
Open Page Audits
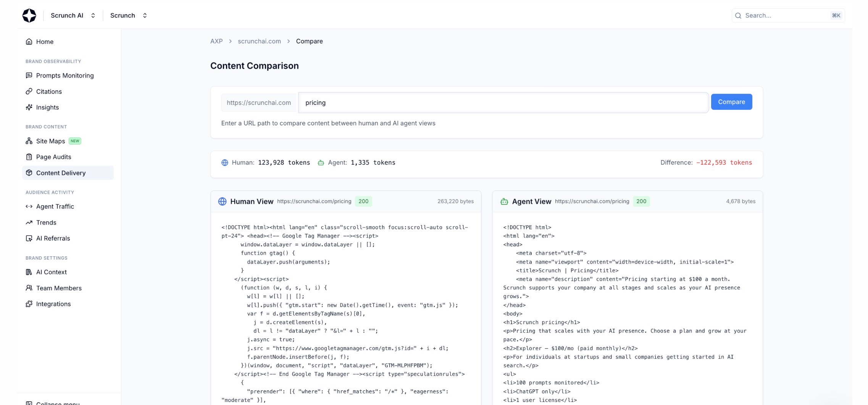click(68, 157)
